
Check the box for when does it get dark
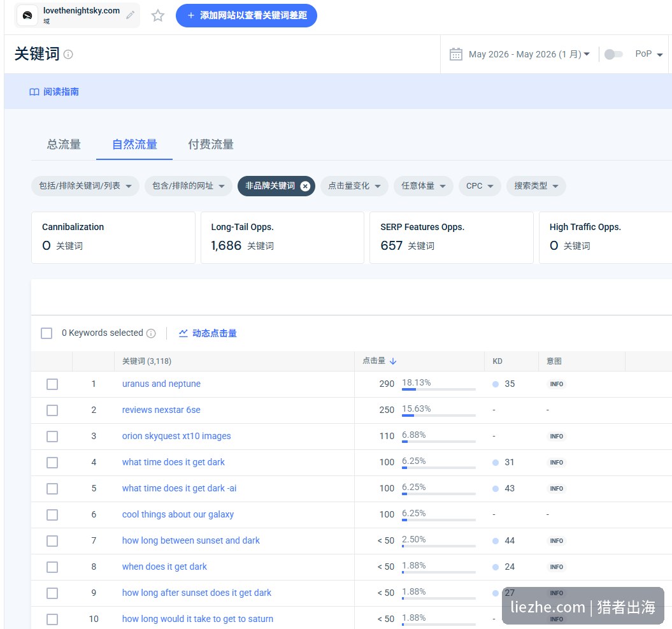click(x=52, y=567)
